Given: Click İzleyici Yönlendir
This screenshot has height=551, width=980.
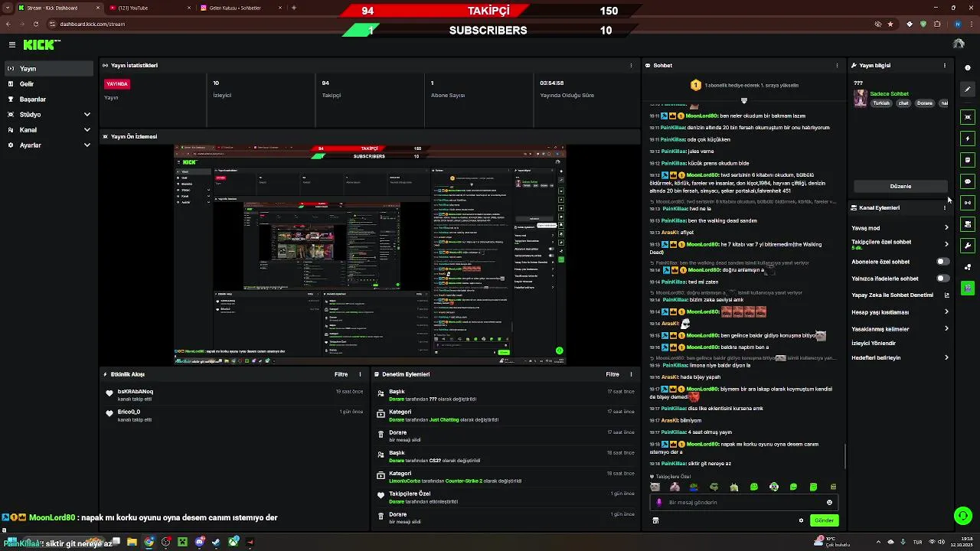Looking at the screenshot, I should click(874, 344).
